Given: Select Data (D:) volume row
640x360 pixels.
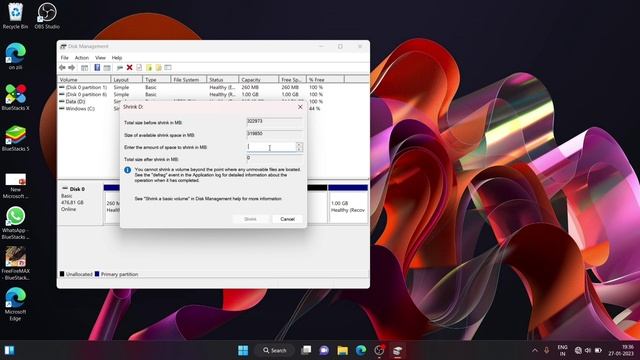Looking at the screenshot, I should coord(213,102).
